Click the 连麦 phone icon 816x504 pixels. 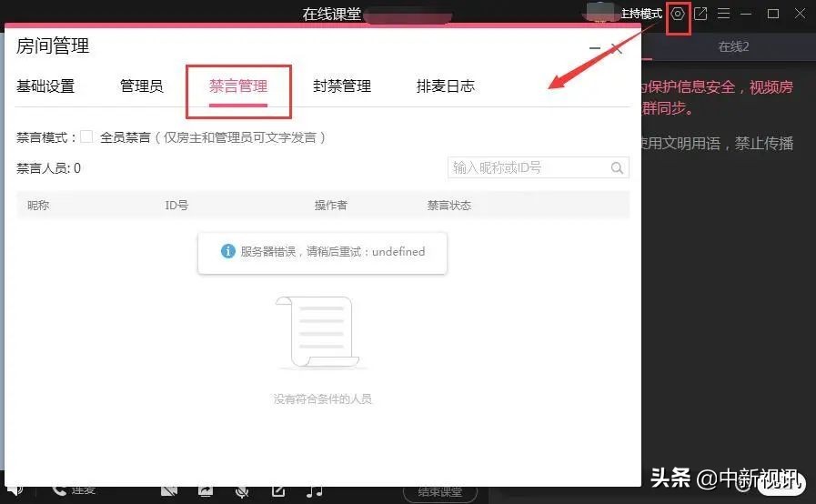tap(60, 489)
